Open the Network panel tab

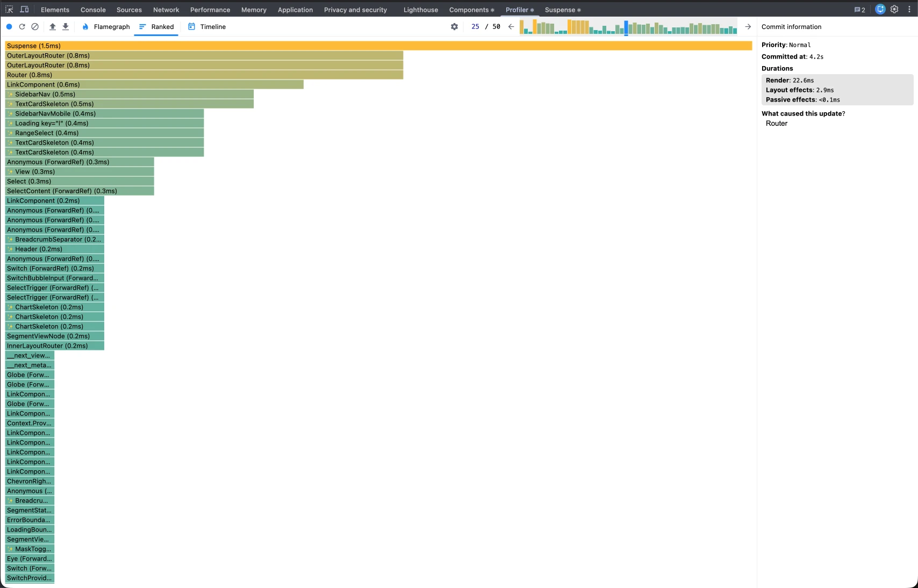(x=166, y=10)
